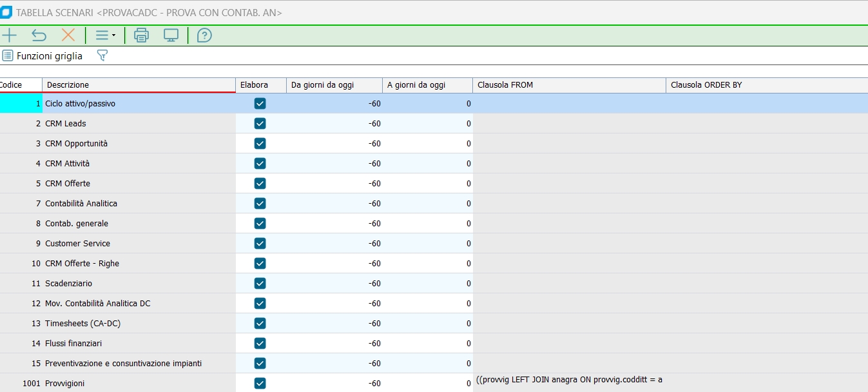Click the application logo in title bar
This screenshot has width=868, height=392.
[x=6, y=12]
